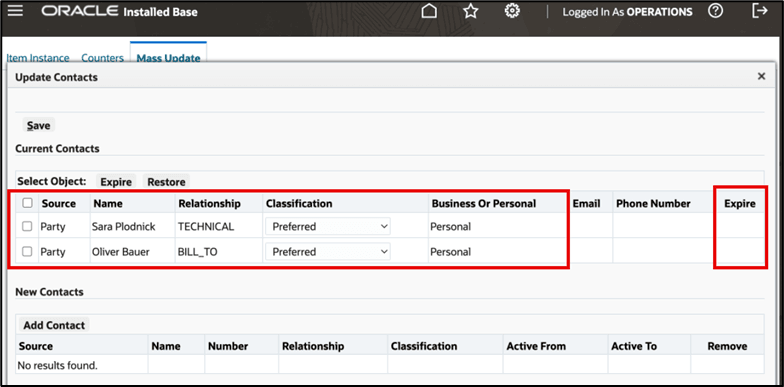The width and height of the screenshot is (784, 387).
Task: Click the Source header in New Contacts
Action: click(x=35, y=346)
